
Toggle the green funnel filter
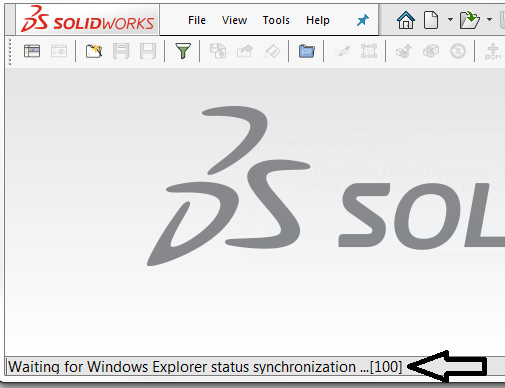point(183,51)
